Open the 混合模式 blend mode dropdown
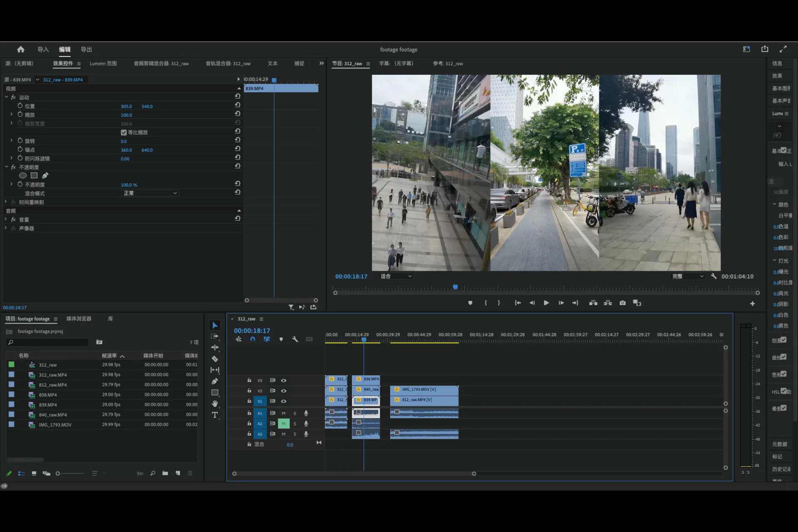This screenshot has height=532, width=798. click(x=150, y=193)
